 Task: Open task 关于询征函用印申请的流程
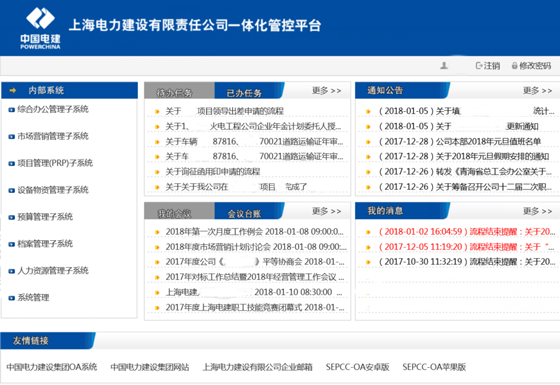pos(212,172)
